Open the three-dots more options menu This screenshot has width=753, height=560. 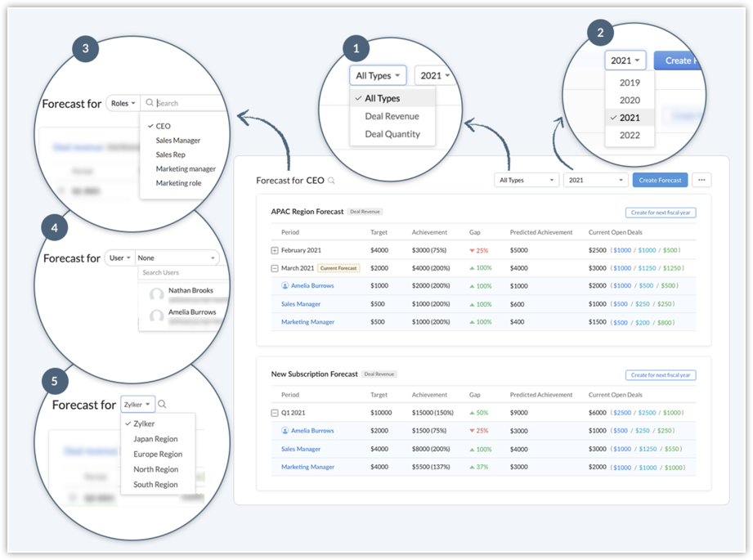[x=701, y=180]
